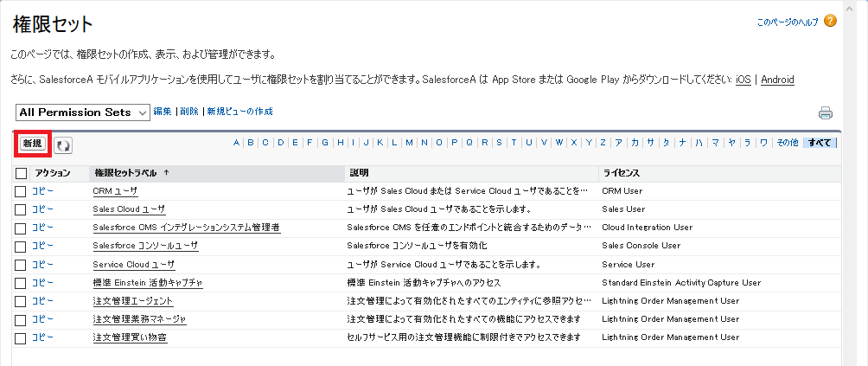868x366 pixels.
Task: Filter list by letter S
Action: pos(500,142)
